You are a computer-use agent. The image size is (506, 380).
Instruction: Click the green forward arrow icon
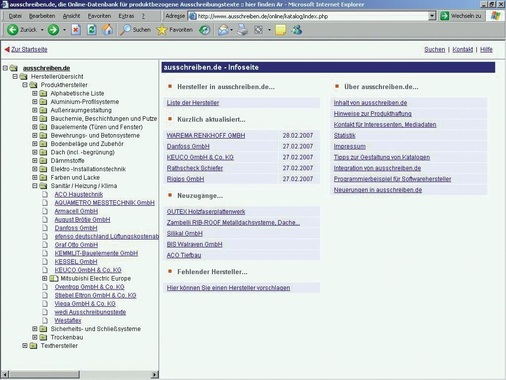[x=53, y=30]
